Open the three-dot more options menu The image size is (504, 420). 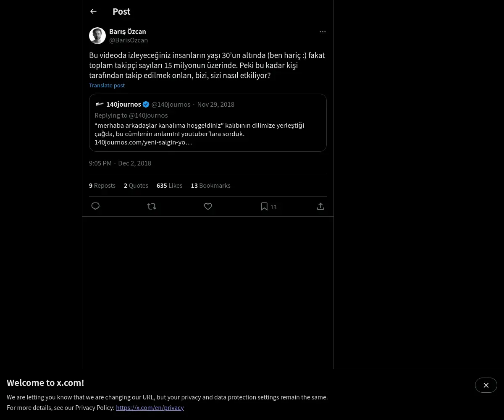pyautogui.click(x=323, y=31)
